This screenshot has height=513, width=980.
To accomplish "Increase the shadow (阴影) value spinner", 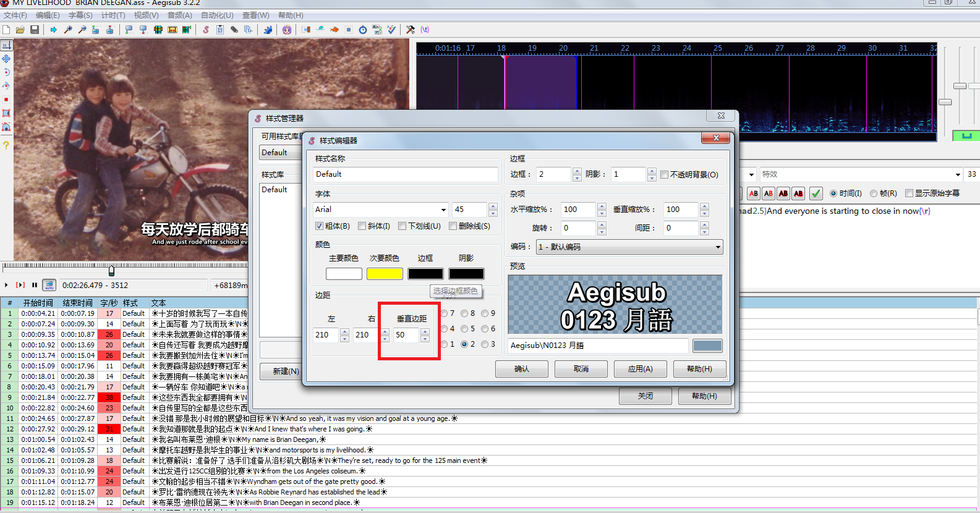I will (x=652, y=171).
